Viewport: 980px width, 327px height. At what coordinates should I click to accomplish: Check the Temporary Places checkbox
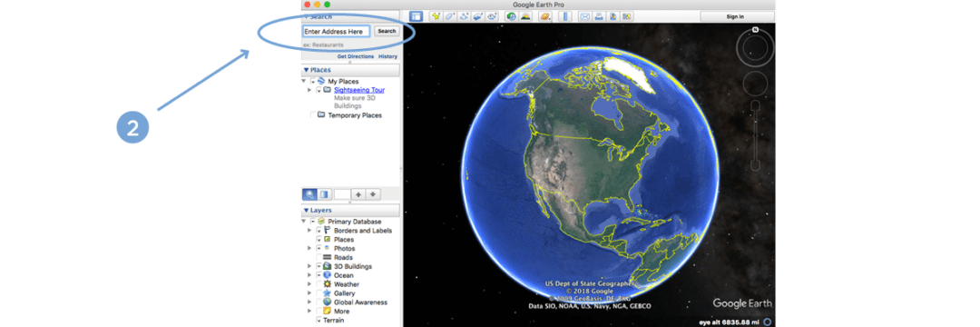313,115
